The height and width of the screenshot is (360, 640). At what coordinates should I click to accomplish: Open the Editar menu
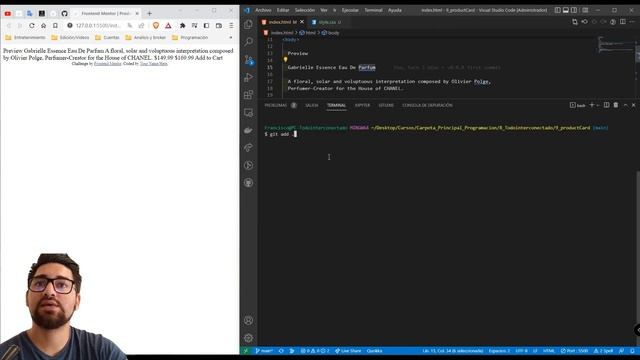tap(283, 10)
